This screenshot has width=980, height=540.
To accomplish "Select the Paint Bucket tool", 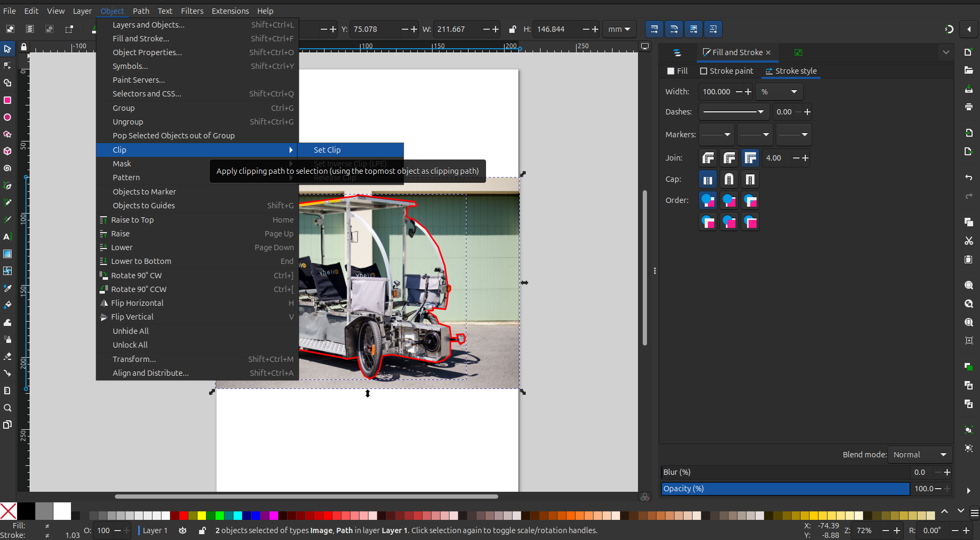I will click(7, 305).
